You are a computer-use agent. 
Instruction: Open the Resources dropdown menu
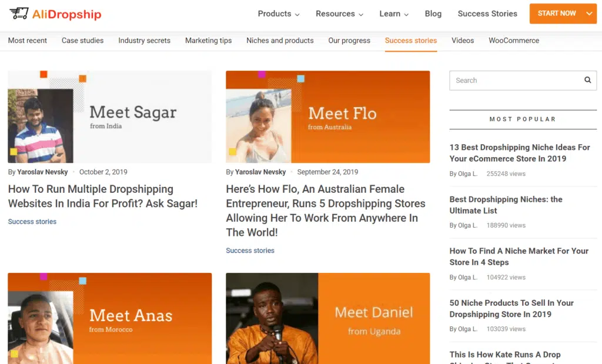(339, 14)
